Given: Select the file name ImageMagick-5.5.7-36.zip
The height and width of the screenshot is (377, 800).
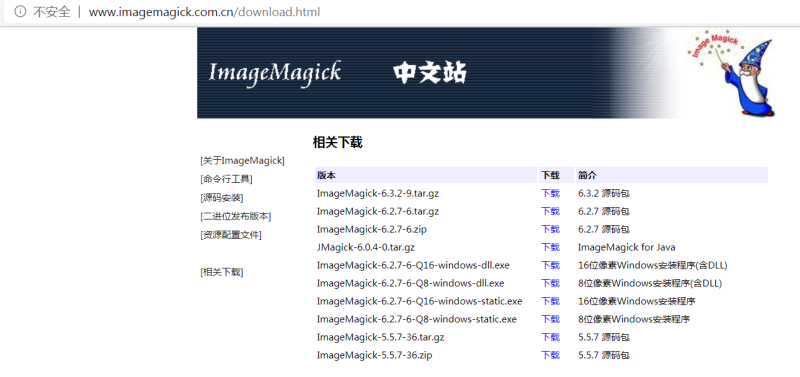Looking at the screenshot, I should [374, 355].
